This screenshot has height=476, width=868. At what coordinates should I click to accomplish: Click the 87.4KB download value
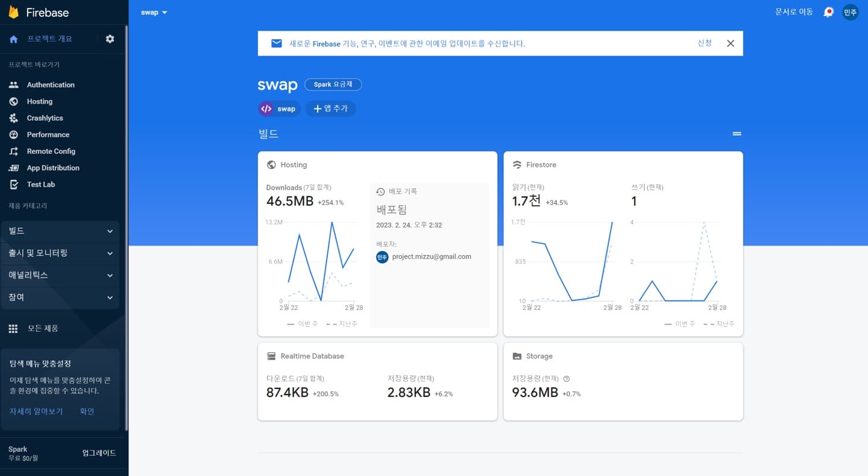(288, 393)
